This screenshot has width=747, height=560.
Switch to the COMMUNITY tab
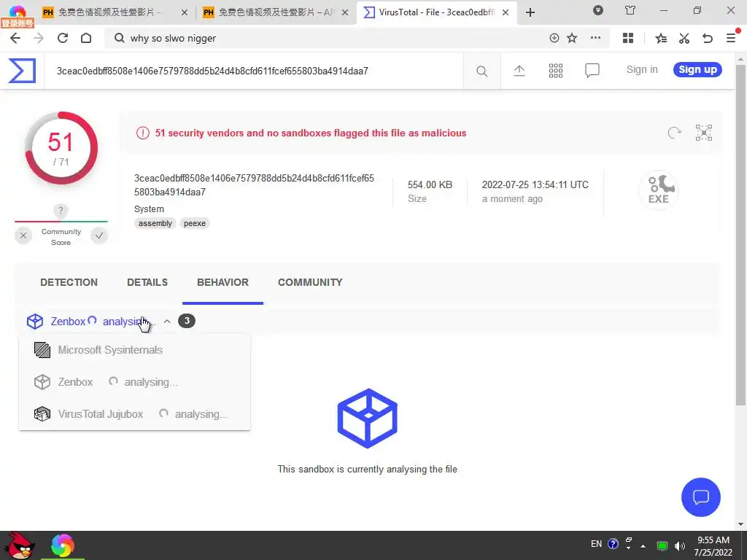310,282
